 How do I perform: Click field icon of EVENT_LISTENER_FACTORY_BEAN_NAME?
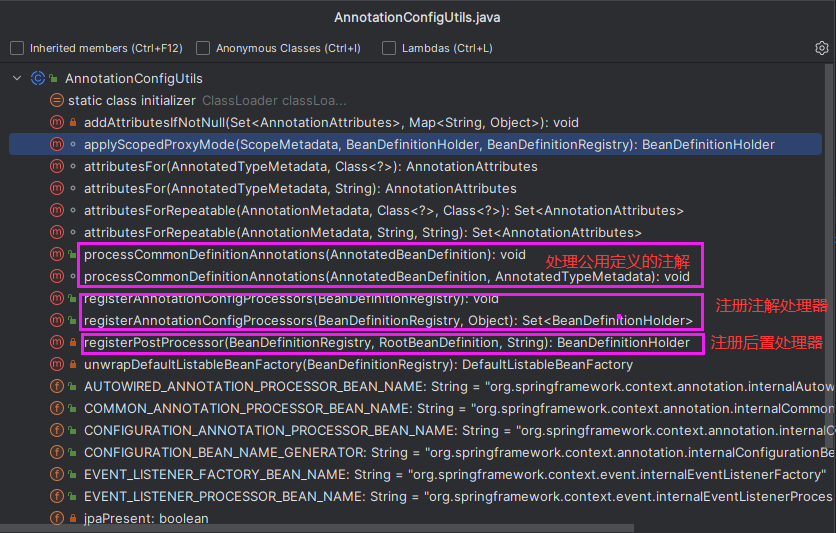coord(57,474)
